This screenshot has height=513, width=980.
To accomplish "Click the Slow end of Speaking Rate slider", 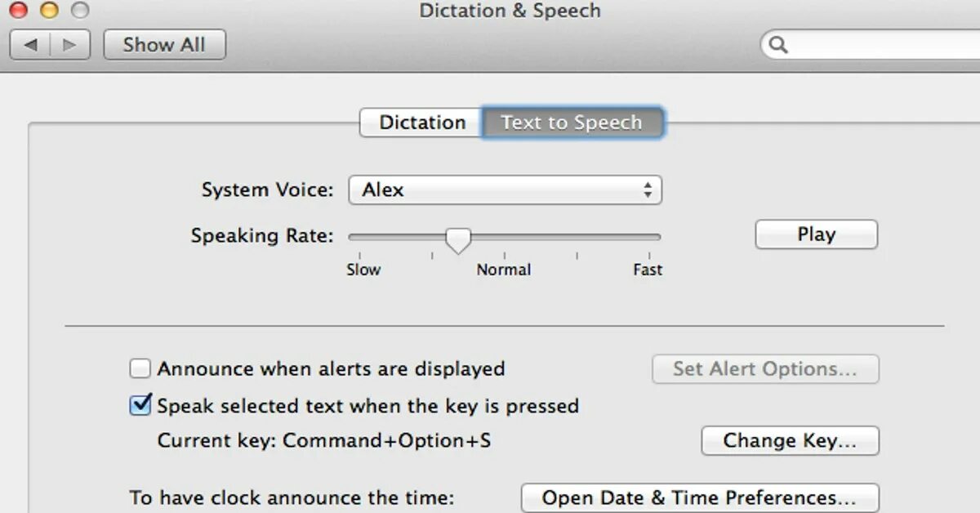I will click(x=353, y=238).
